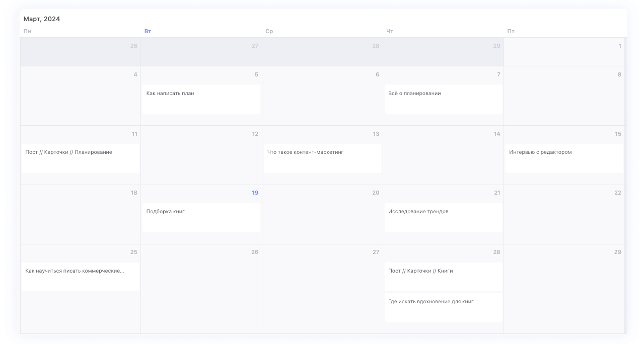The width and height of the screenshot is (644, 344).
Task: Open the "Подборка книг" event
Action: coord(201,217)
